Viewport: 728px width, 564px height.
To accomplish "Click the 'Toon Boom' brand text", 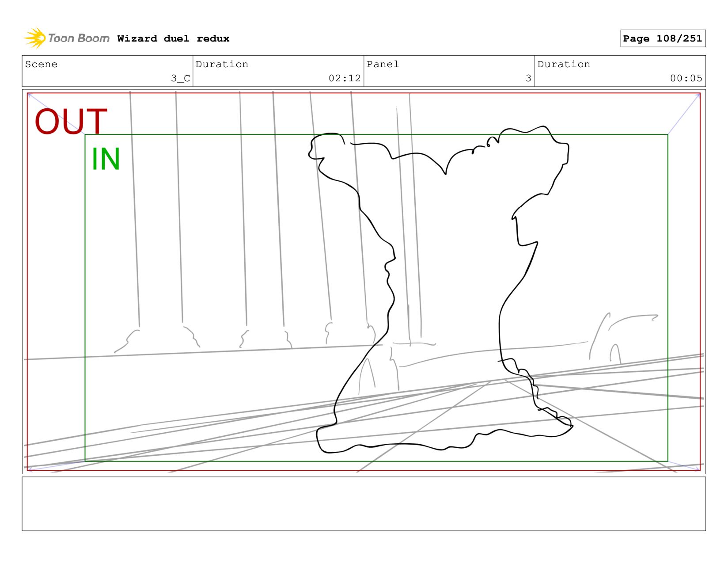I will coord(79,38).
